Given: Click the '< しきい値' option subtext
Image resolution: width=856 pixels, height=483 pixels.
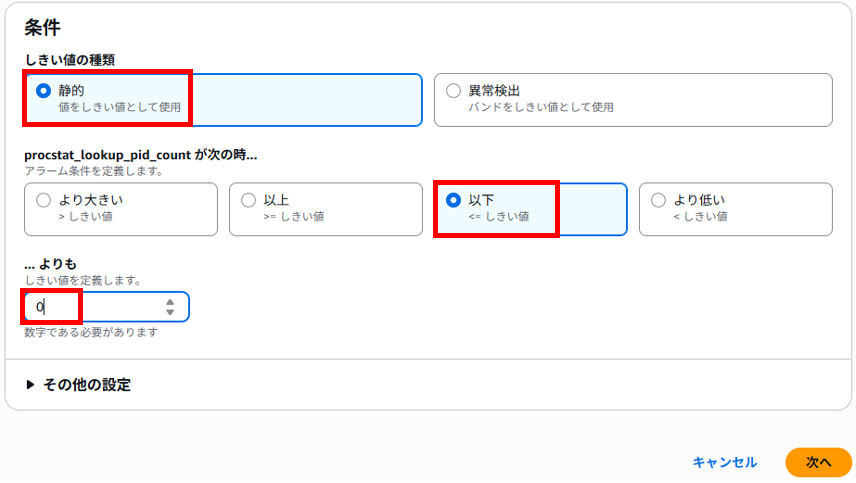Looking at the screenshot, I should 700,217.
